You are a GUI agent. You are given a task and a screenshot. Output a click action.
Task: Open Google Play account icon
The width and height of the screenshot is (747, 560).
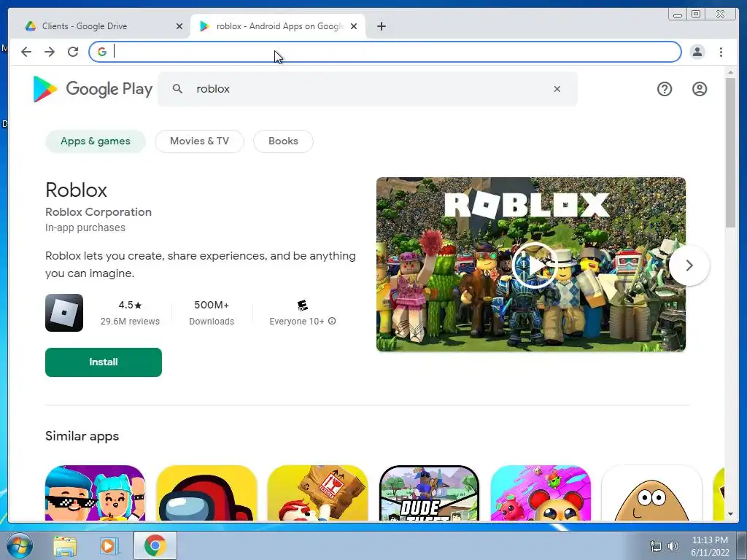tap(700, 88)
